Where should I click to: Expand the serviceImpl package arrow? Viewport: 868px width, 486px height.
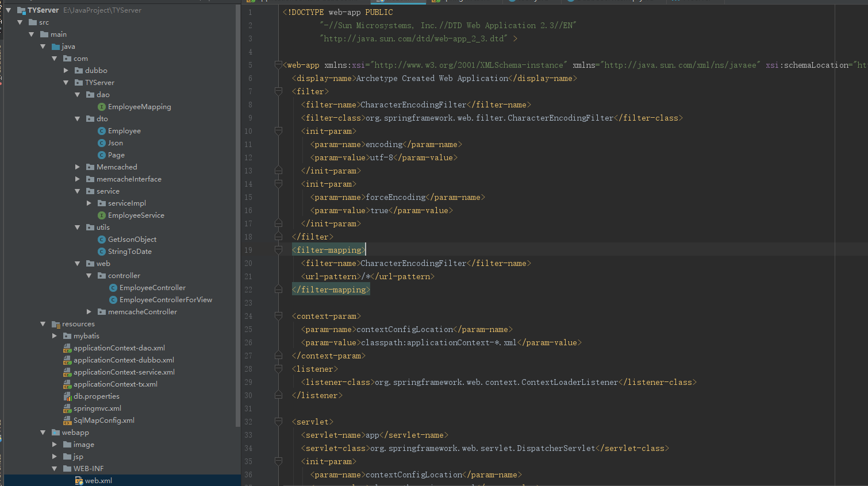[x=89, y=203]
